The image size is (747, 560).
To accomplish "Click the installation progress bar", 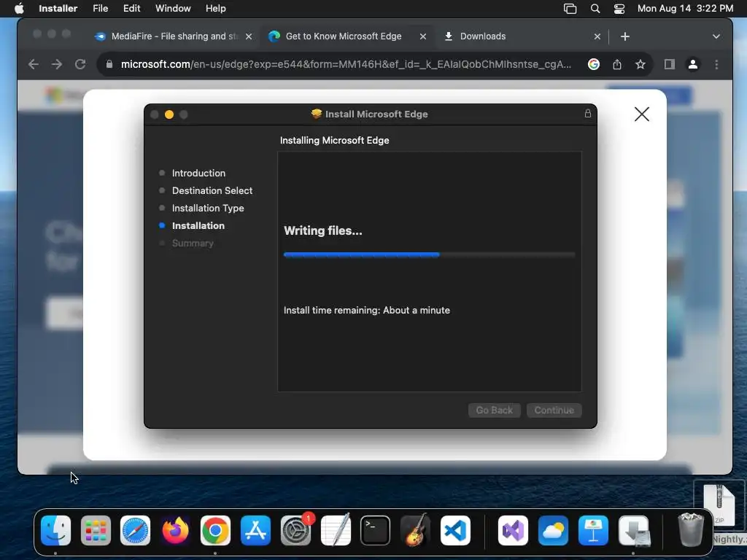I will point(429,254).
